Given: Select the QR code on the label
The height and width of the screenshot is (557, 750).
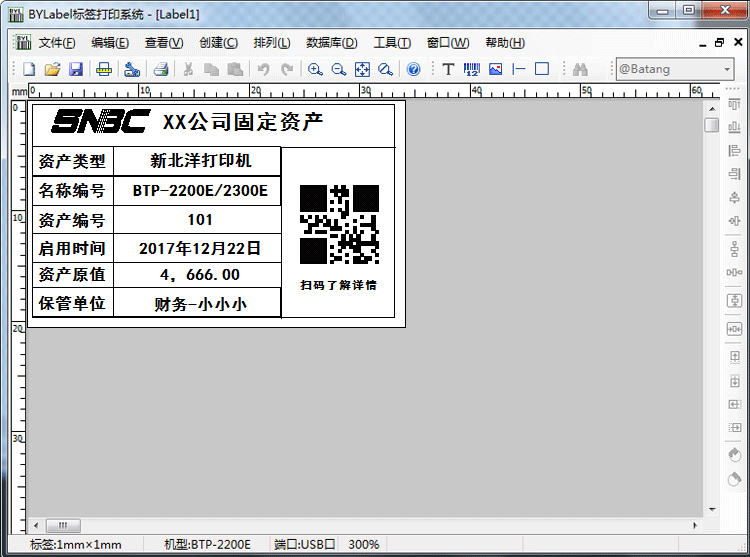Looking at the screenshot, I should click(x=339, y=225).
